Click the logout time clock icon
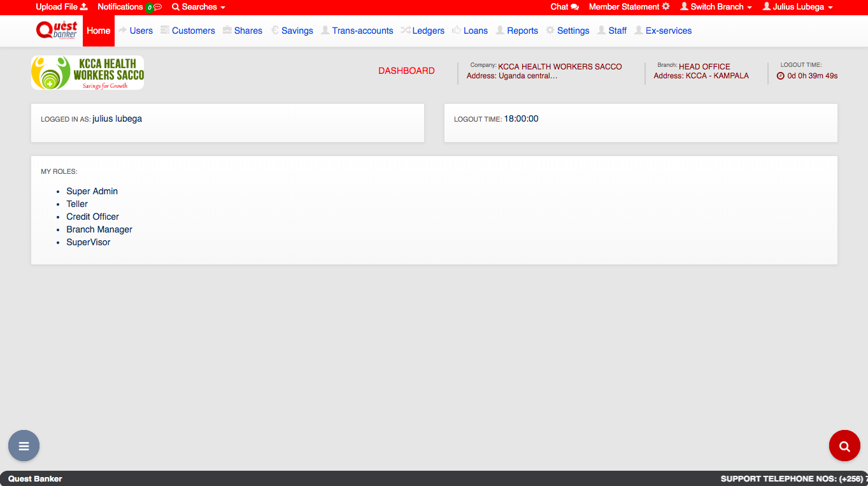The height and width of the screenshot is (486, 868). pos(781,76)
